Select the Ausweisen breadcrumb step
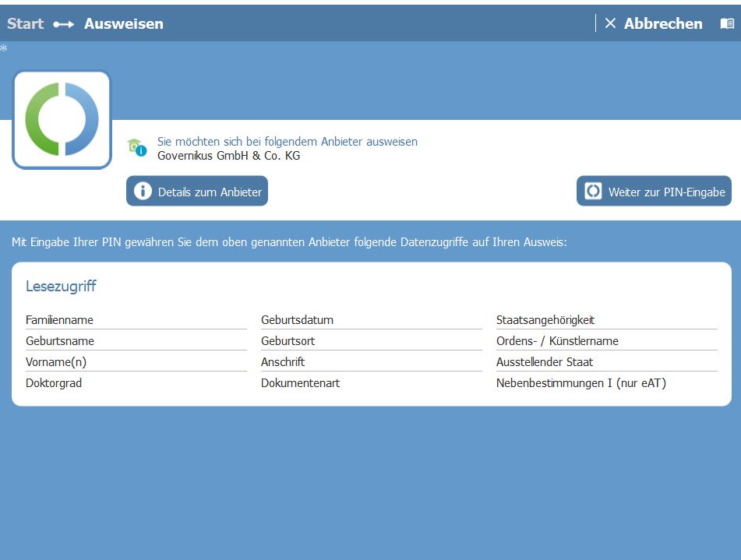The width and height of the screenshot is (741, 560). (124, 23)
